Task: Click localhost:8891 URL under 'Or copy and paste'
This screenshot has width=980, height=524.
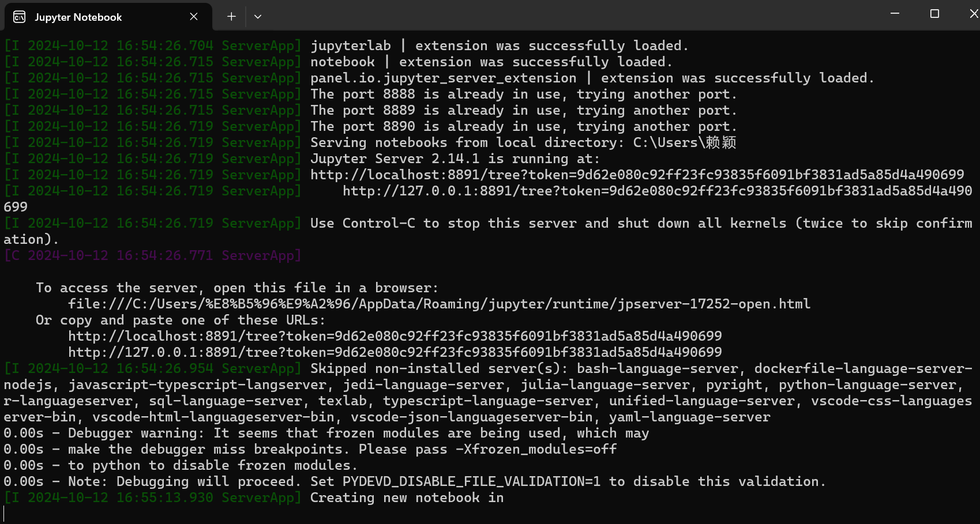Action: pyautogui.click(x=395, y=336)
